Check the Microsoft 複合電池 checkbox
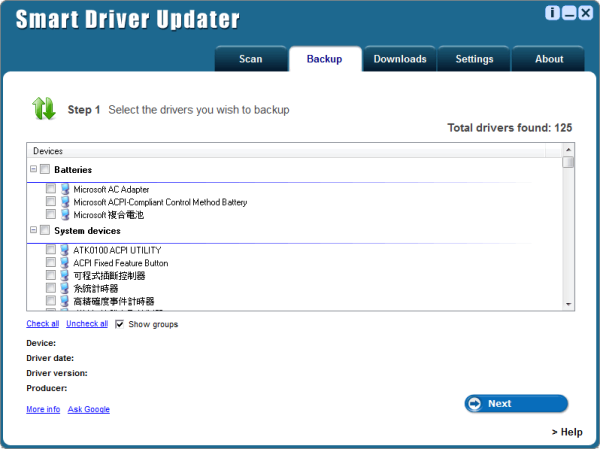This screenshot has width=600, height=449. click(51, 214)
